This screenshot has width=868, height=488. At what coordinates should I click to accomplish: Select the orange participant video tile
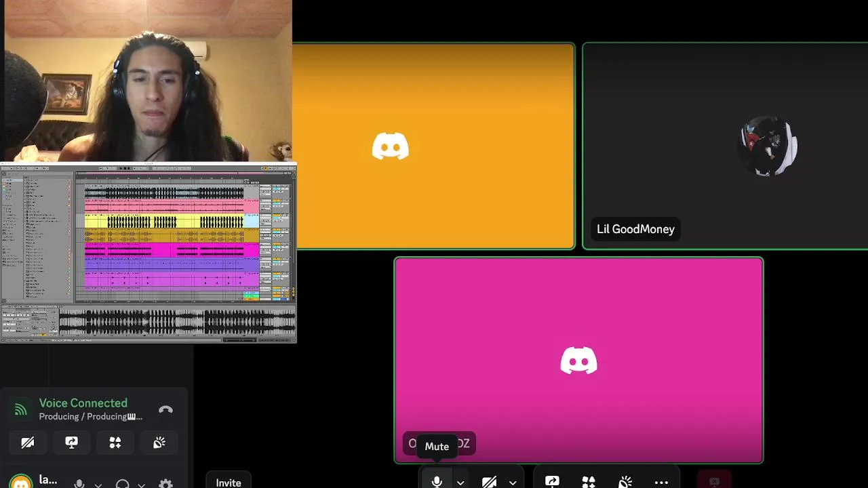pos(434,146)
